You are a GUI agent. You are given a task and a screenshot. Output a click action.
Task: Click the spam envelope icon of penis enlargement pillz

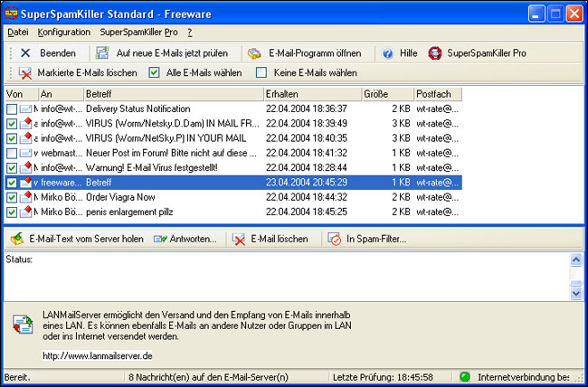pos(25,212)
